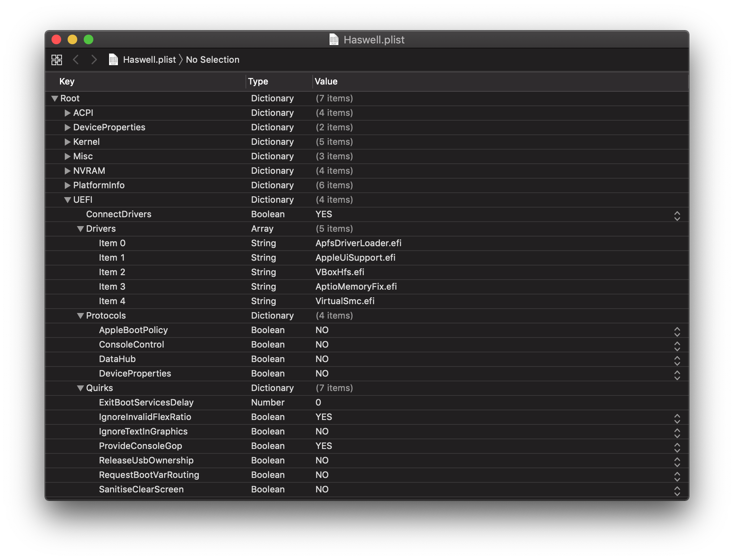
Task: Select the AppleUiSupport.efi value
Action: (x=355, y=258)
